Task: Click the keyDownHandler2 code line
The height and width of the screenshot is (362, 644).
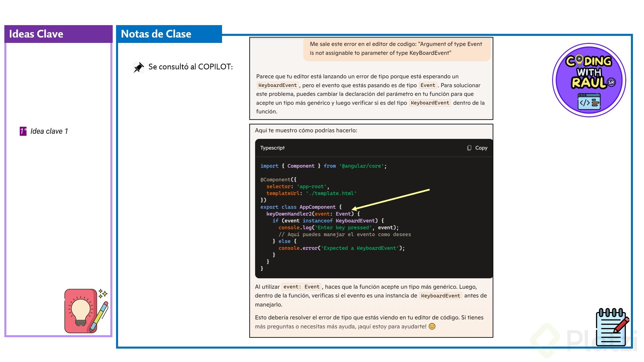Action: (x=313, y=214)
